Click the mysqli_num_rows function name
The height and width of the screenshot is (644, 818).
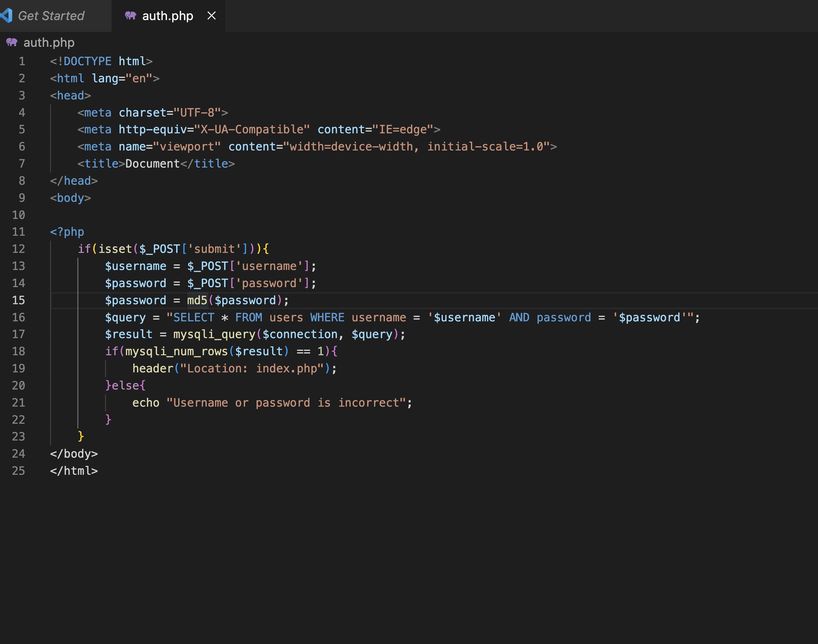pyautogui.click(x=177, y=351)
